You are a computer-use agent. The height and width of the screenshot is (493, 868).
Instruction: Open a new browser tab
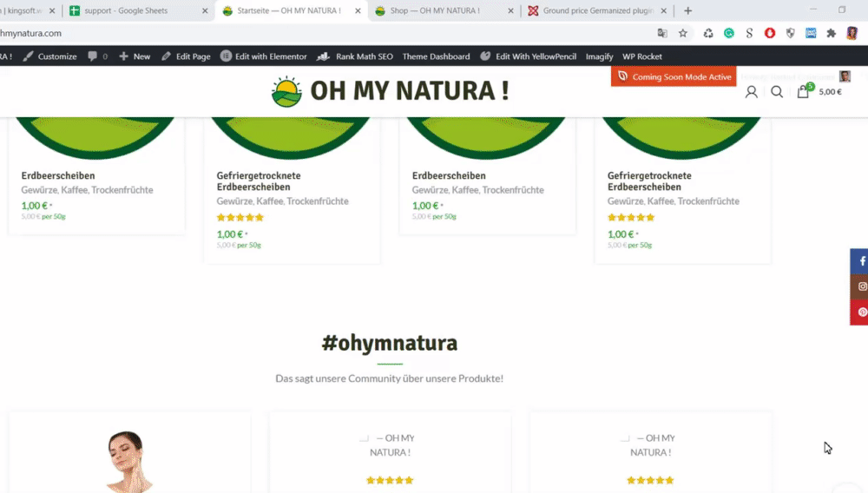(688, 10)
